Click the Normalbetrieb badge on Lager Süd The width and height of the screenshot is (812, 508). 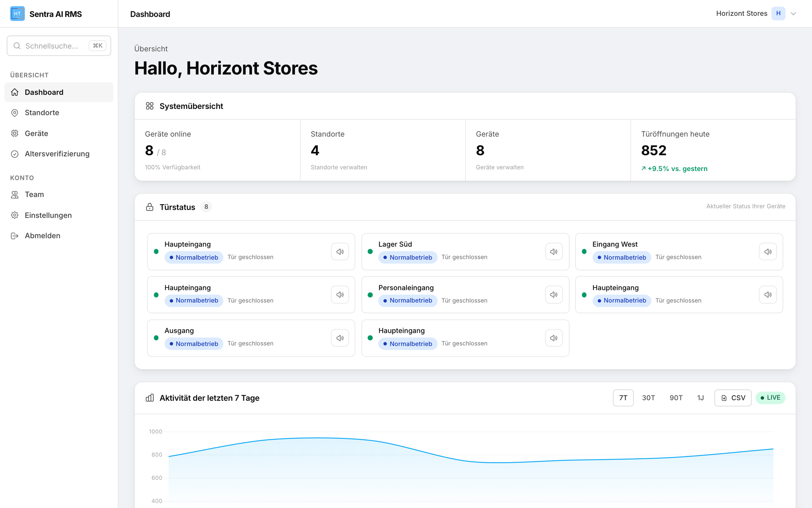407,258
